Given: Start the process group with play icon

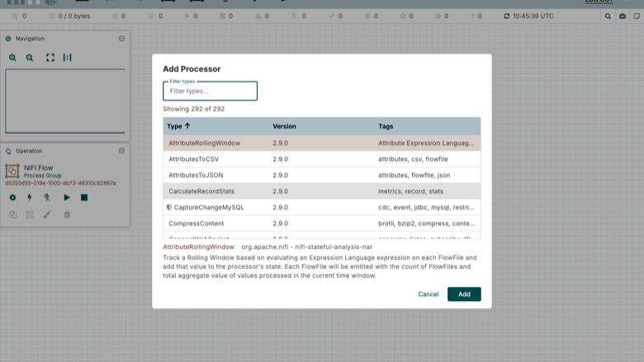Looking at the screenshot, I should pos(67,198).
